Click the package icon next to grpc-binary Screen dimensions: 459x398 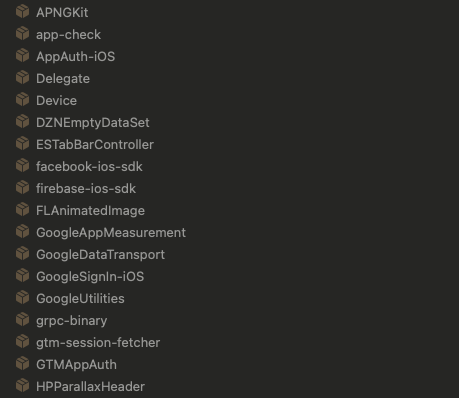(x=23, y=320)
